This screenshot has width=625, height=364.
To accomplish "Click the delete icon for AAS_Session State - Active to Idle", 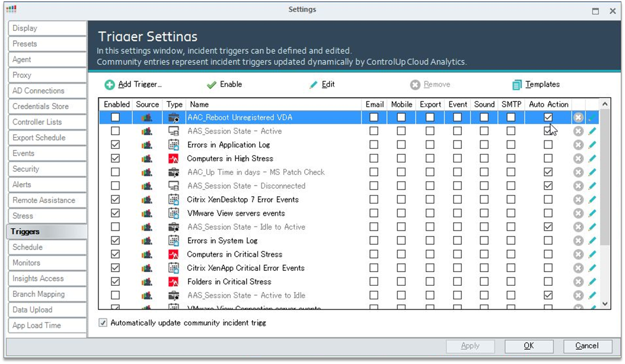I will [578, 295].
